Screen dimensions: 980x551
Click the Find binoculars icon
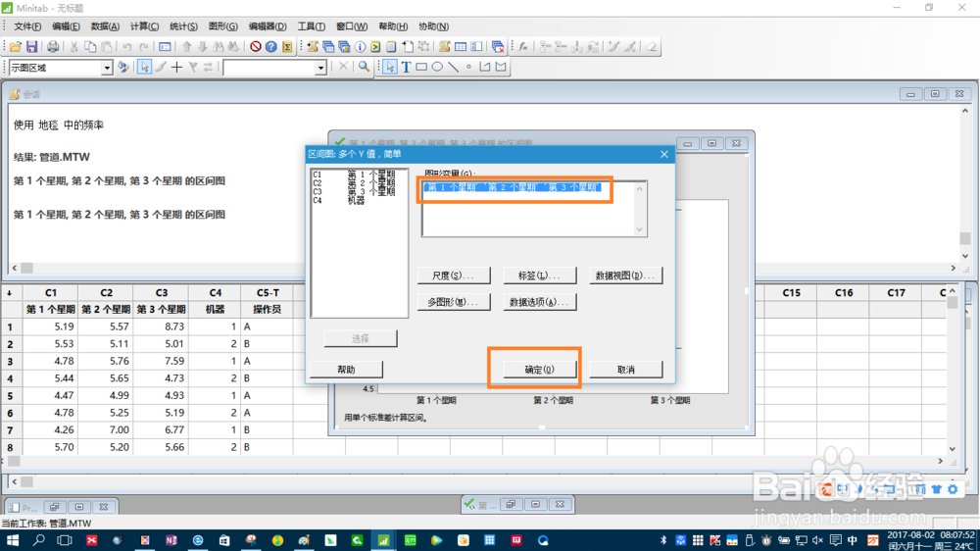(x=218, y=47)
